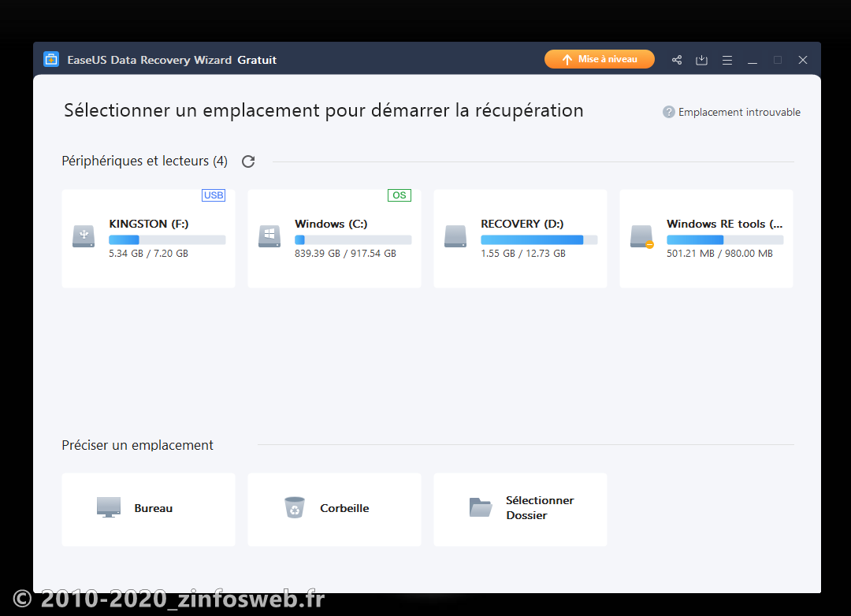Click Windows RE tools usage bar
Viewport: 851px width, 616px height.
(x=725, y=240)
